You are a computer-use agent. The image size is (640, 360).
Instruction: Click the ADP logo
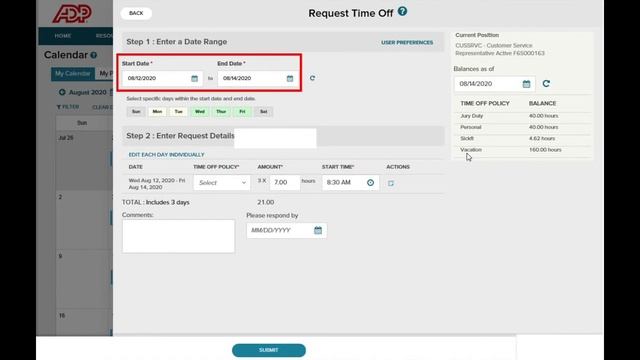click(72, 13)
